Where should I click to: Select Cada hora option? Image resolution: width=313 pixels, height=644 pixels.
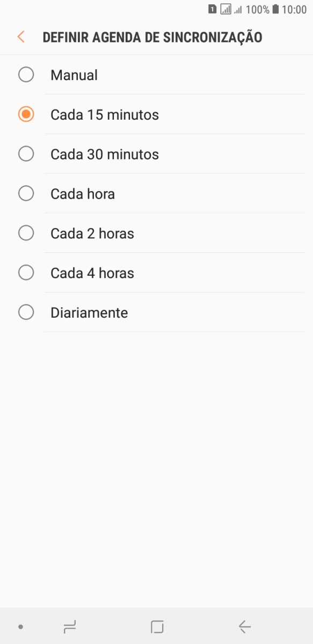[x=26, y=193]
